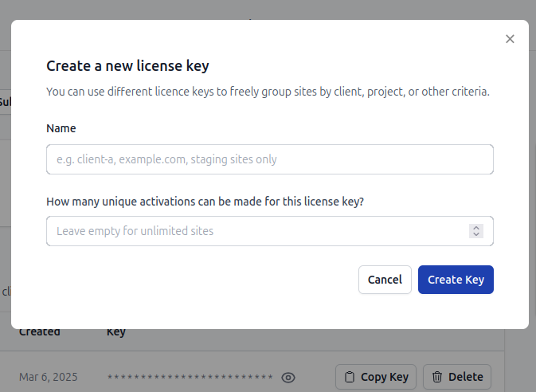536x392 pixels.
Task: Delete the Mar 6, 2025 license key
Action: (x=457, y=377)
